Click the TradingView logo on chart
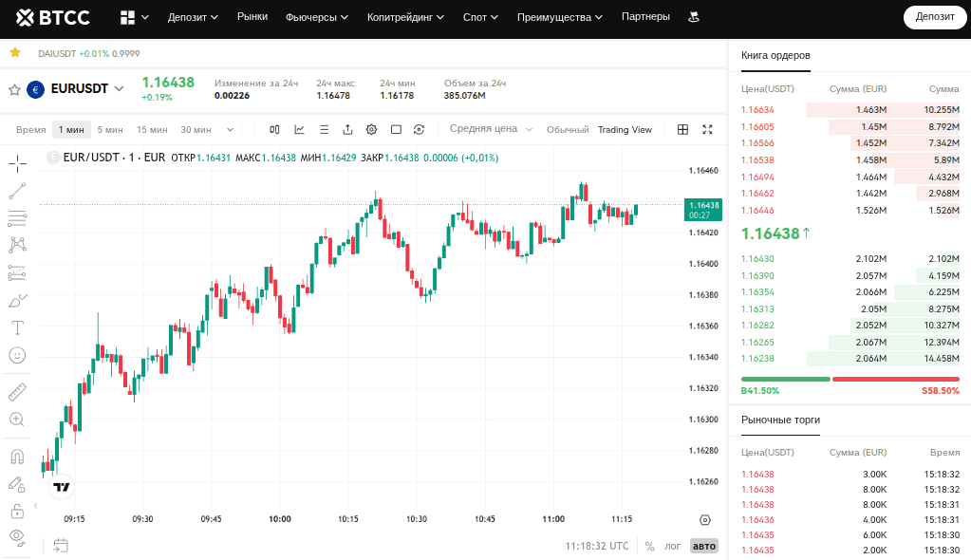This screenshot has height=560, width=971. click(62, 487)
